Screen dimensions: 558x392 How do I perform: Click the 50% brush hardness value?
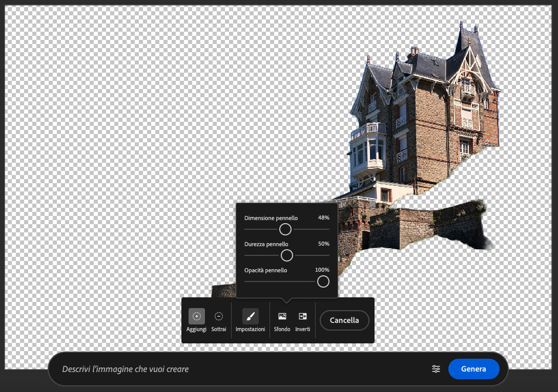click(x=323, y=244)
